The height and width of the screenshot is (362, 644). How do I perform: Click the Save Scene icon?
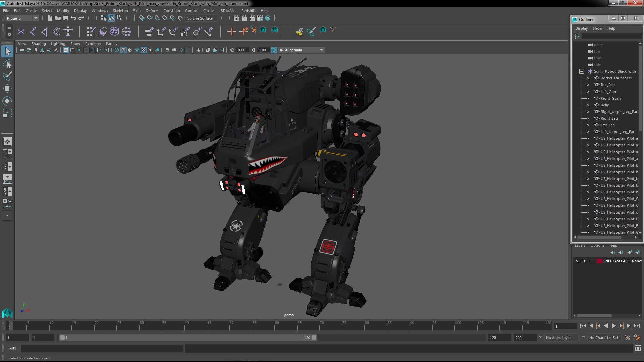pos(66,18)
